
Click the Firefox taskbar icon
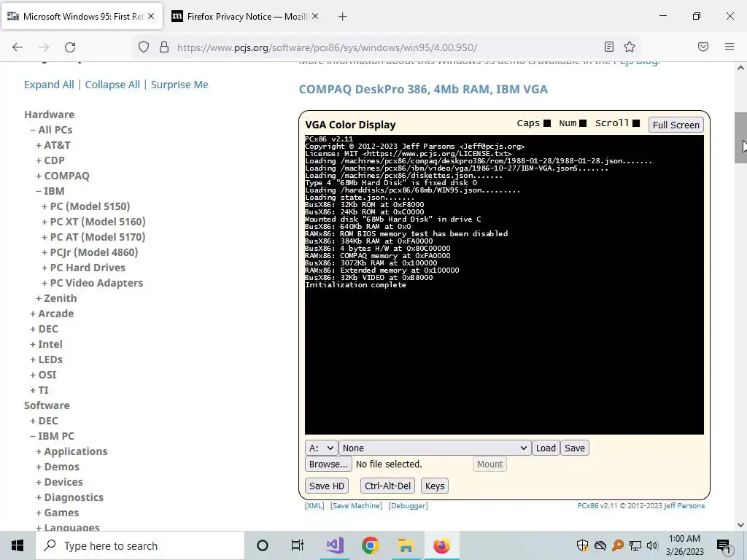click(x=441, y=545)
